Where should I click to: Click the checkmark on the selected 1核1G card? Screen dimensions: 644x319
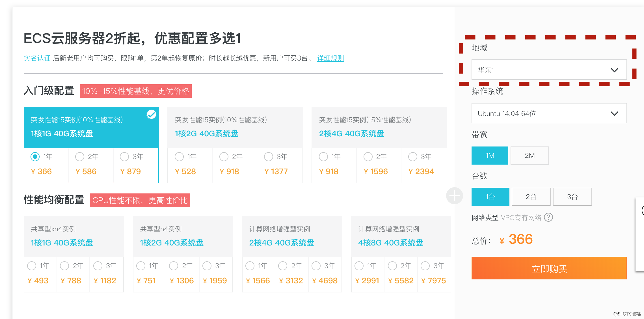[152, 114]
